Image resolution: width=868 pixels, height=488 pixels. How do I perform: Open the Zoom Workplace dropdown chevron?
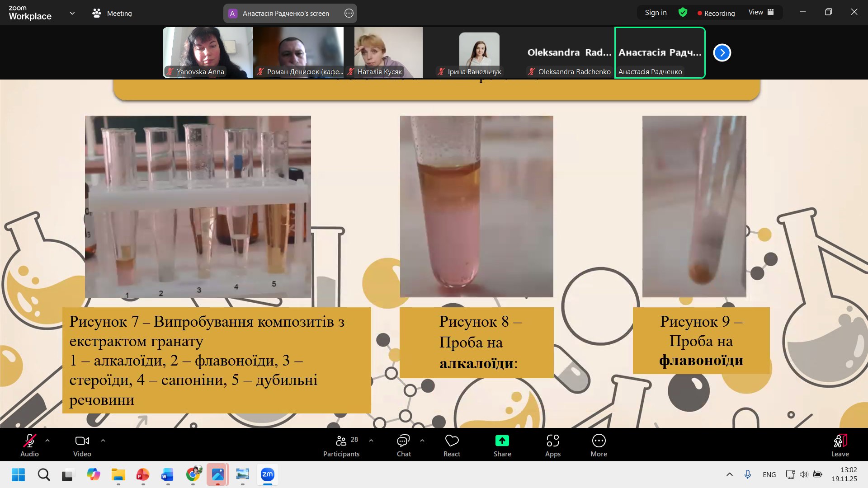pos(72,13)
